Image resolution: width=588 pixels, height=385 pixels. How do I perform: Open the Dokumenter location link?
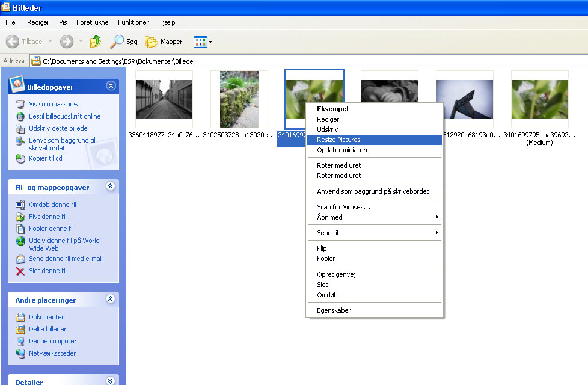[x=46, y=317]
